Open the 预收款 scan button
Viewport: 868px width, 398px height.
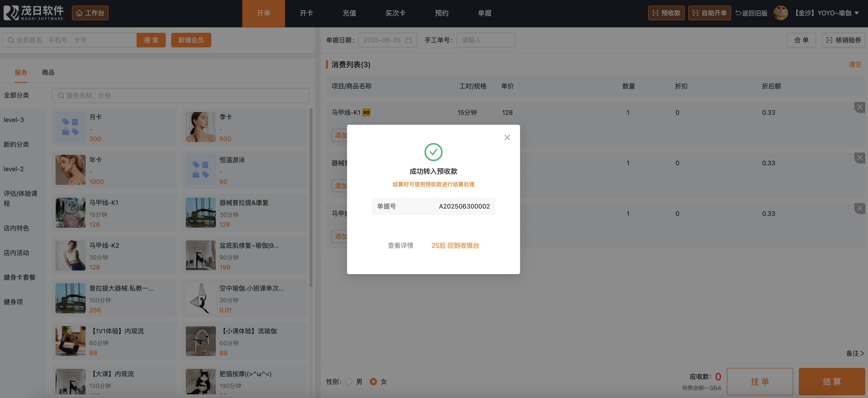click(x=666, y=13)
